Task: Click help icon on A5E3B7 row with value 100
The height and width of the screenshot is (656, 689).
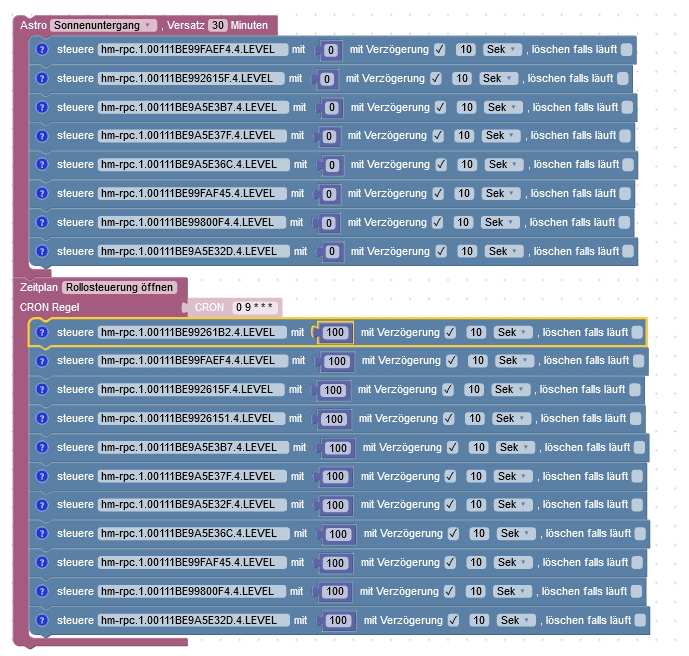Action: (42, 447)
